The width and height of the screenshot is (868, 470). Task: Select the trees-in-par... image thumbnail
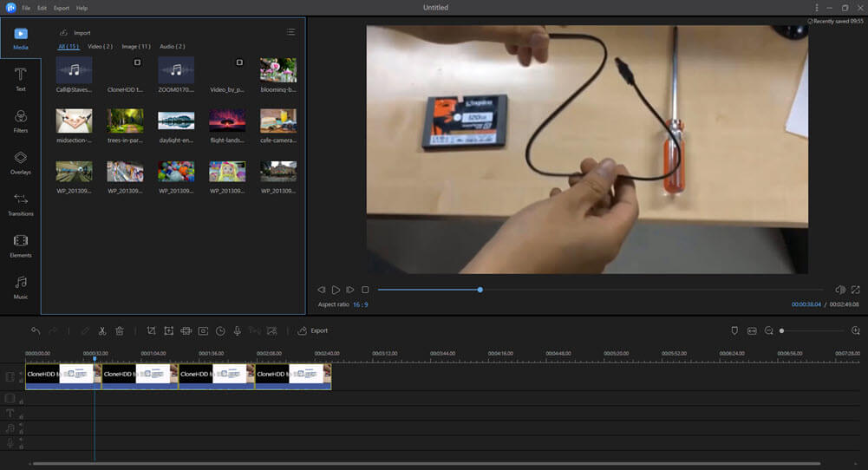coord(125,121)
